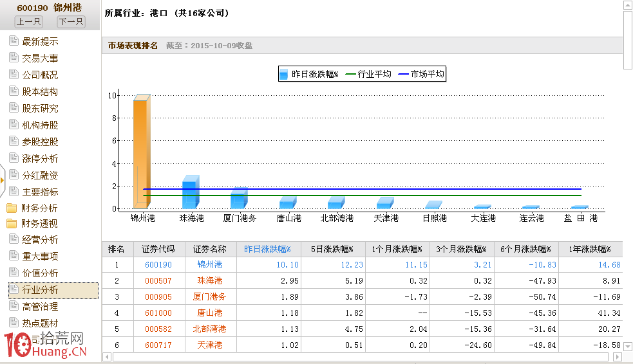The width and height of the screenshot is (633, 364).
Task: Open 财务透视 folder label
Action: click(39, 223)
